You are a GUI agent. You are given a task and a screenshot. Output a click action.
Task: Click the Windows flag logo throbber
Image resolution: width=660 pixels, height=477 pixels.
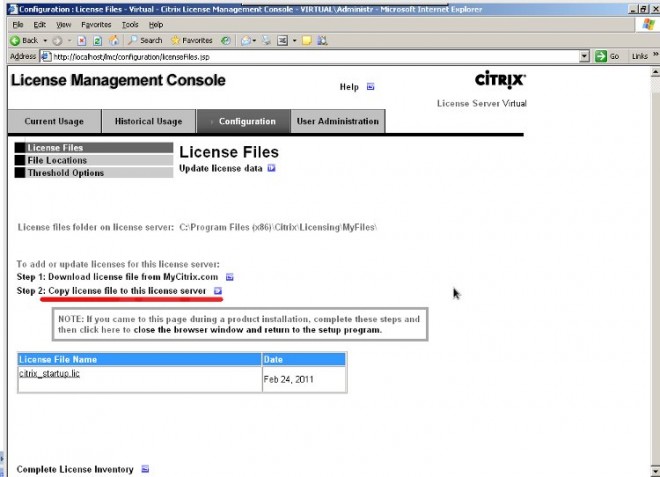(x=648, y=25)
